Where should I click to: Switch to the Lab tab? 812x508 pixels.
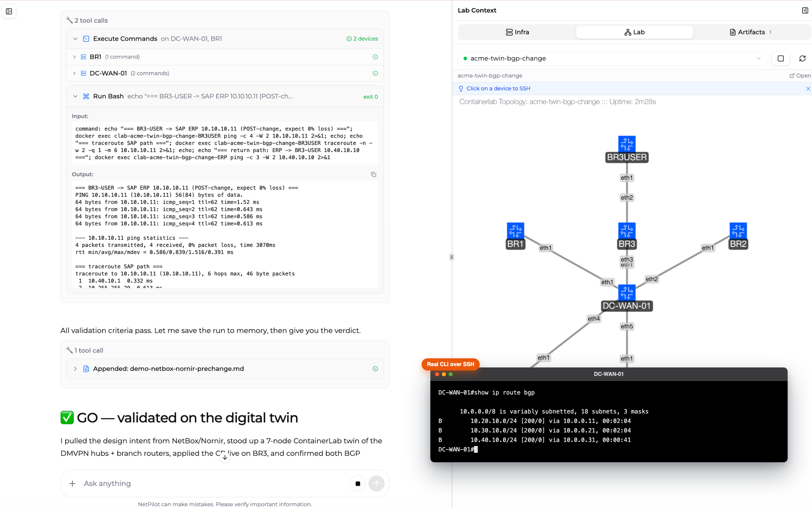click(634, 32)
